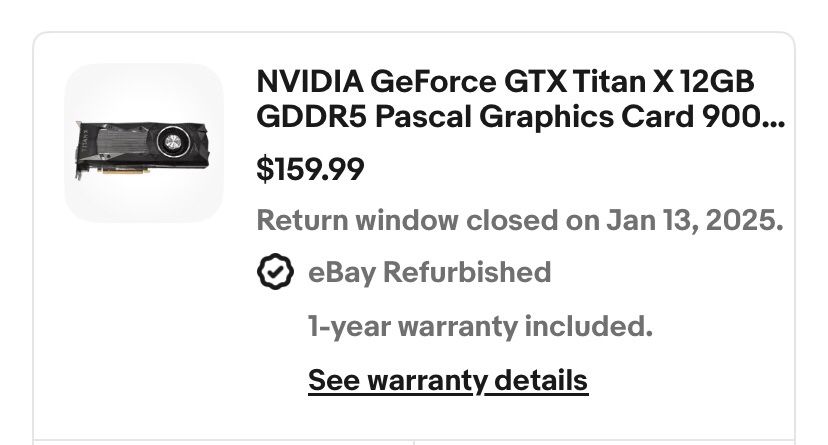Select the 1-year warranty included text
The image size is (828, 445).
[480, 326]
